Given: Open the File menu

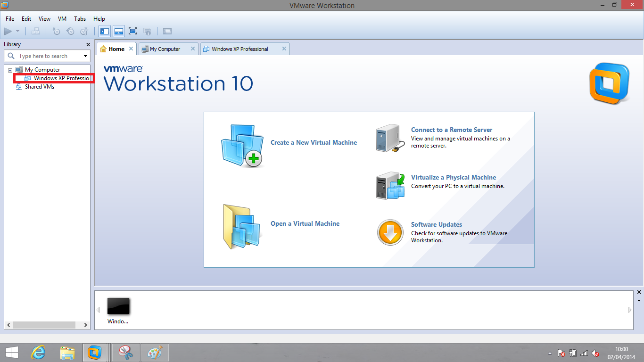Looking at the screenshot, I should (10, 19).
